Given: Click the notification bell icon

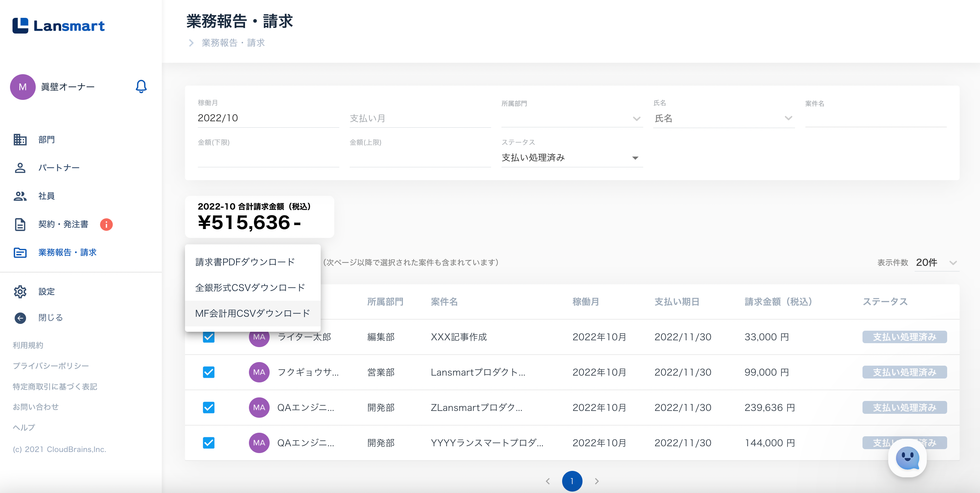Looking at the screenshot, I should 141,87.
